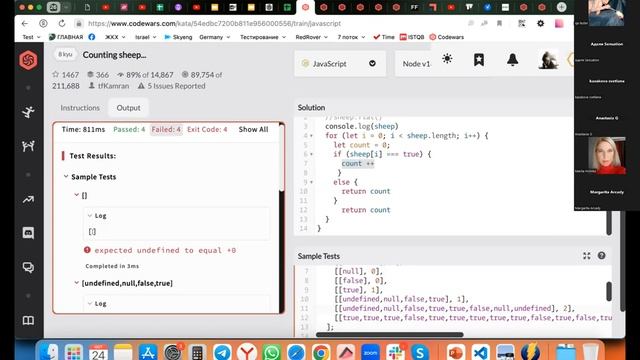Open a new browser tab with plus
This screenshot has height=360, width=640.
coord(562,7)
